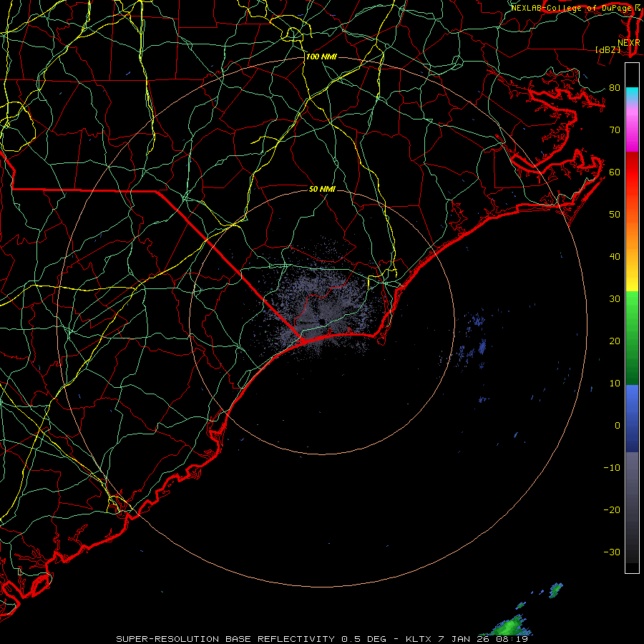Click the '100 NMI' range ring label

pyautogui.click(x=321, y=57)
